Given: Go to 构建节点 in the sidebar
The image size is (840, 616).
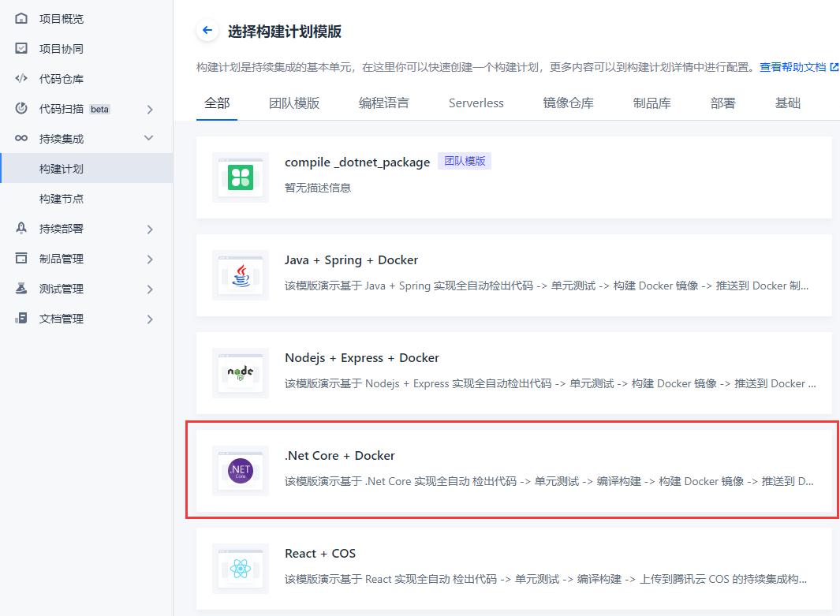Looking at the screenshot, I should click(62, 199).
